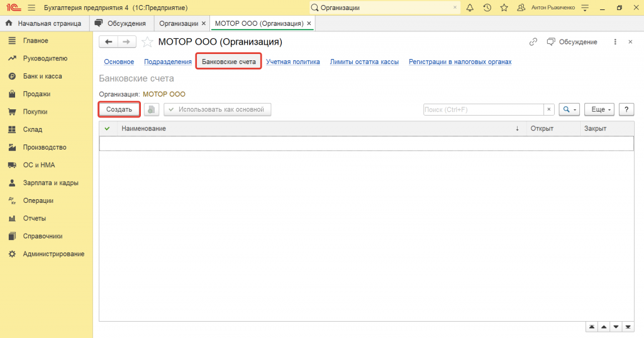Viewport: 644px width, 338px height.
Task: Open the history clock icon
Action: [x=487, y=8]
